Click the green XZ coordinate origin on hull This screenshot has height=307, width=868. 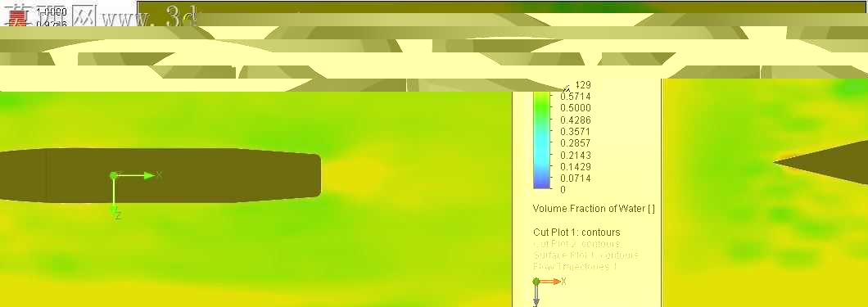click(x=114, y=175)
